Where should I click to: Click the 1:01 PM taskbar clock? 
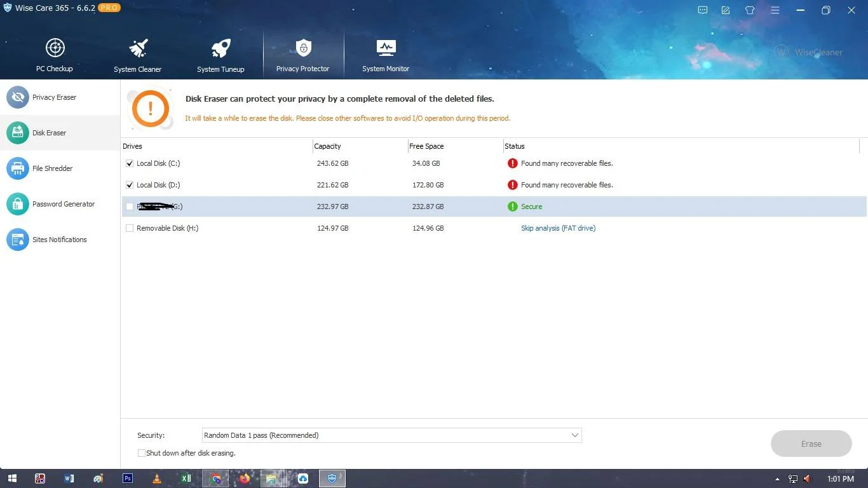(x=841, y=478)
